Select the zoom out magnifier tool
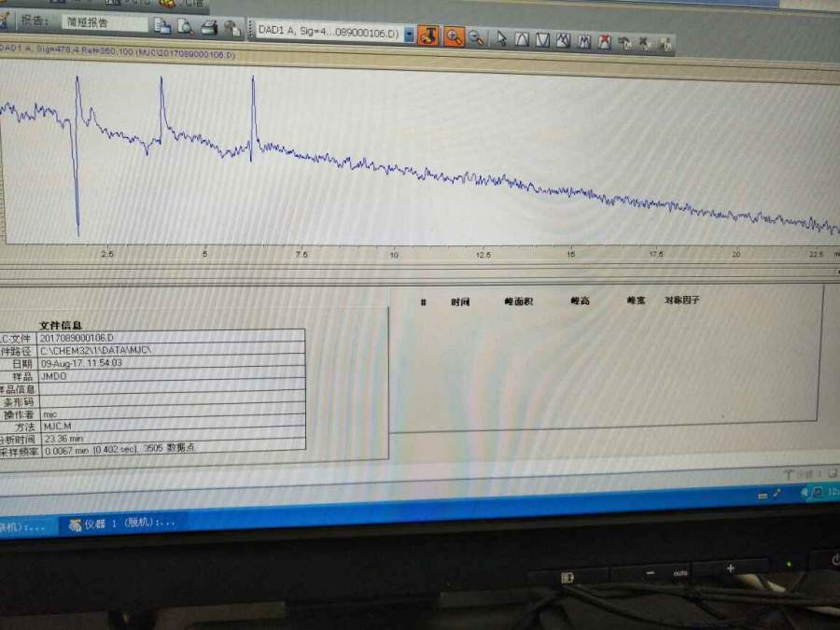Image resolution: width=840 pixels, height=630 pixels. (x=476, y=38)
